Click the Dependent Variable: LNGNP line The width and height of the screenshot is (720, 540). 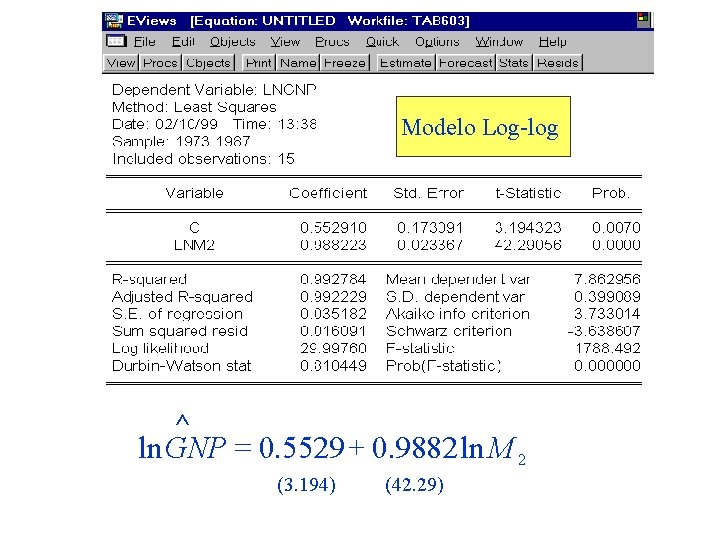(214, 90)
